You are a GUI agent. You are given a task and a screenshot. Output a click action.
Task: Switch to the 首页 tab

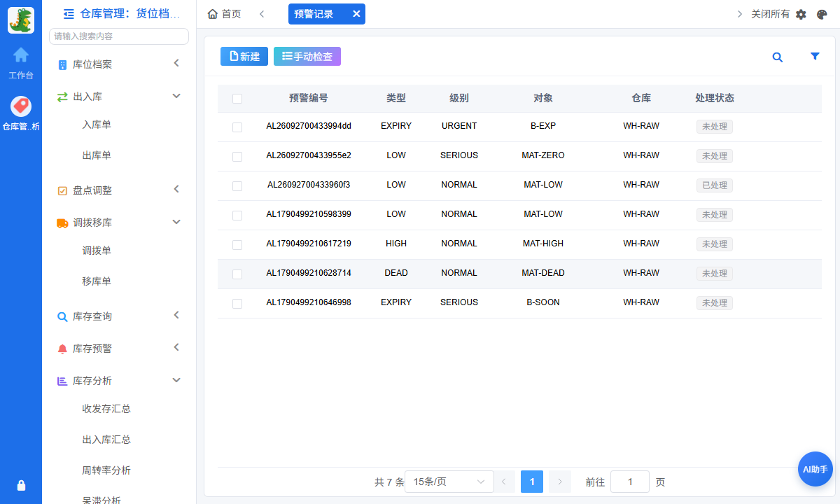point(225,14)
